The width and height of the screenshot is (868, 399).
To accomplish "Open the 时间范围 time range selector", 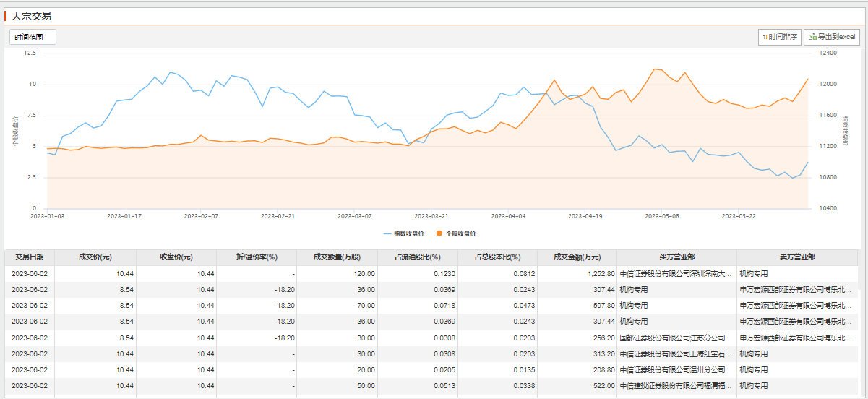I will (x=33, y=37).
